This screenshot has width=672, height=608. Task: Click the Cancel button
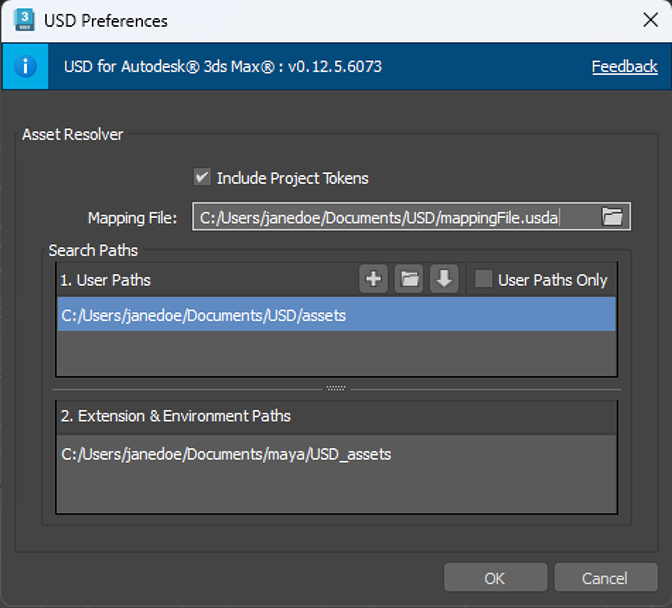606,578
